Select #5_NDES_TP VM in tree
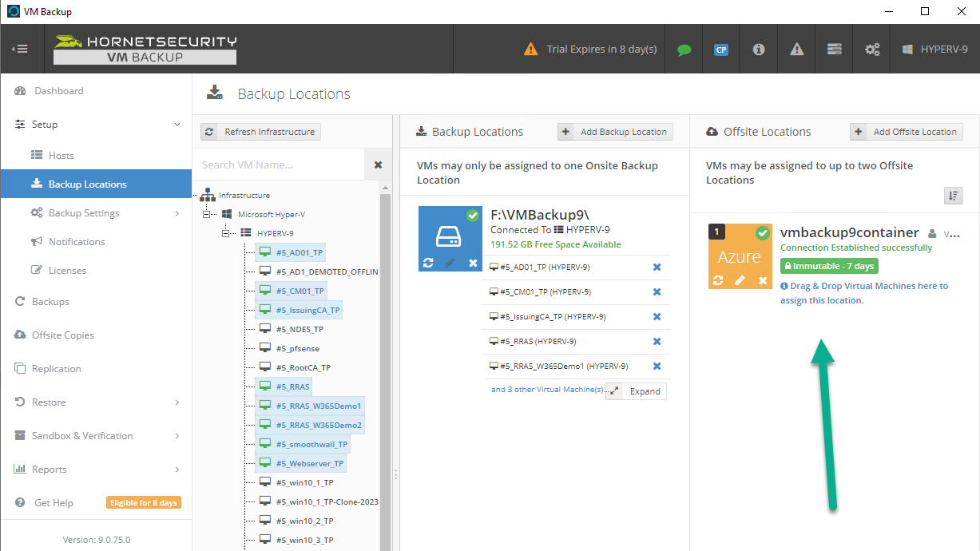980x551 pixels. pyautogui.click(x=300, y=329)
